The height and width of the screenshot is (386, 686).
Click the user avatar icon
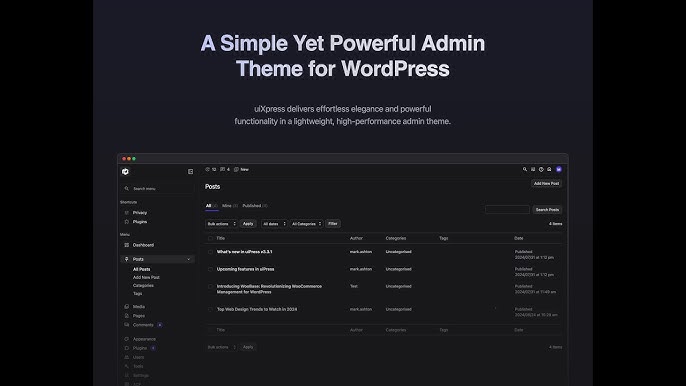point(559,169)
